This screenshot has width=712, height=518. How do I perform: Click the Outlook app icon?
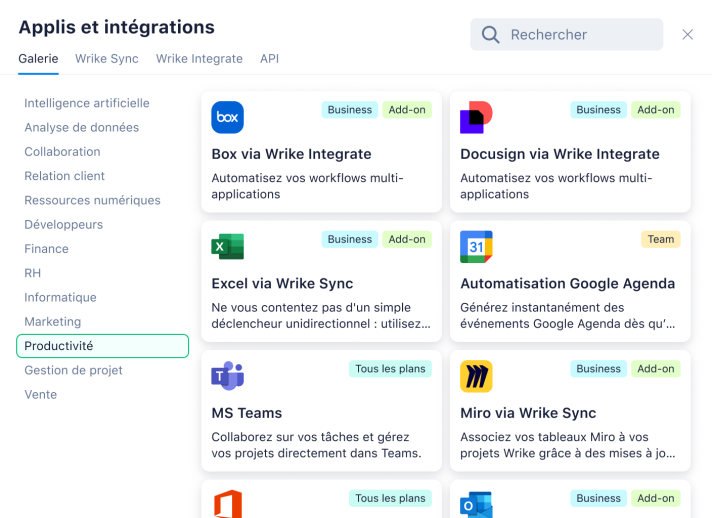pyautogui.click(x=476, y=505)
